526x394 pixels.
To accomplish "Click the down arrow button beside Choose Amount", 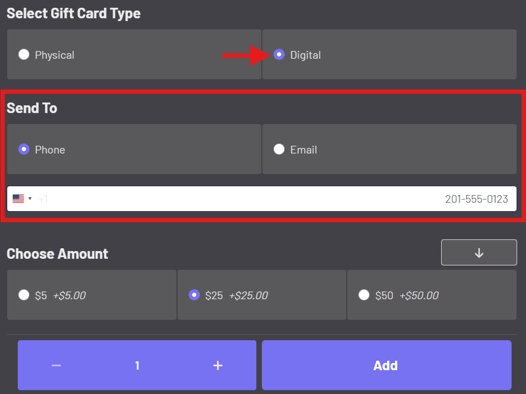I will pyautogui.click(x=479, y=252).
